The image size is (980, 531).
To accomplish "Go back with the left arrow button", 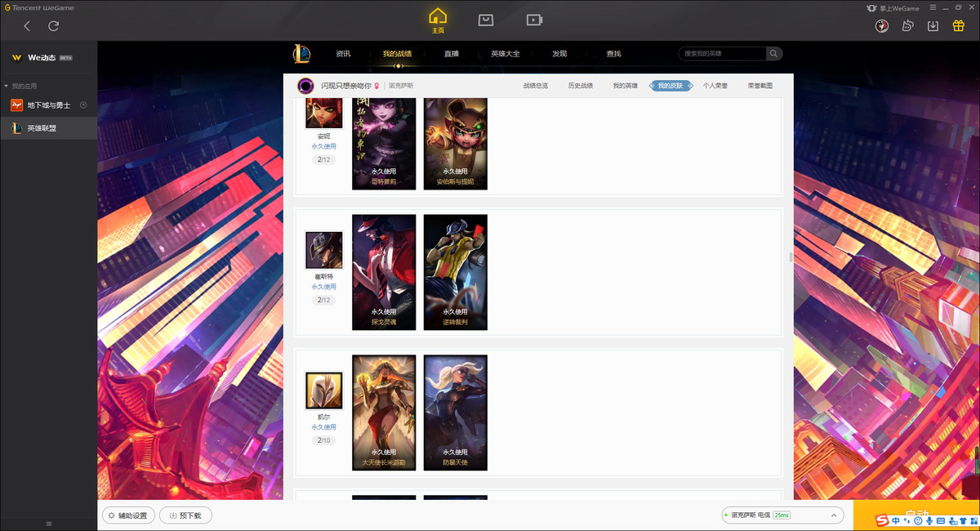I will 27,26.
